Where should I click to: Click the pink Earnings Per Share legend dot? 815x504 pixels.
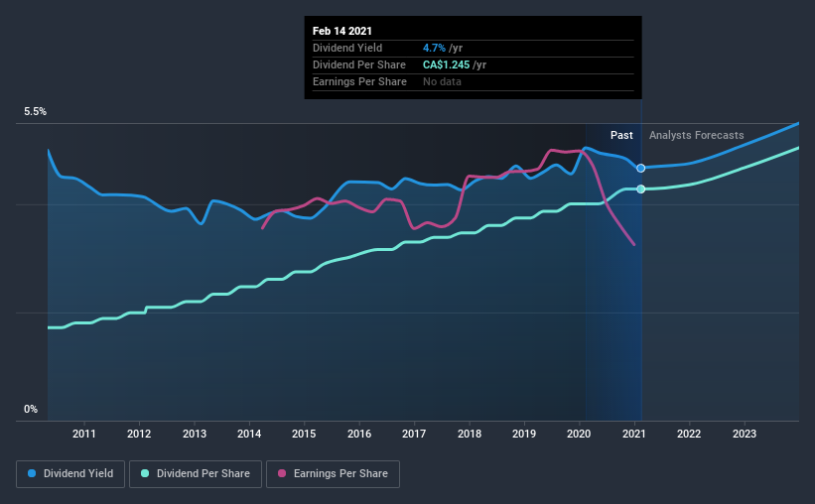pos(282,473)
